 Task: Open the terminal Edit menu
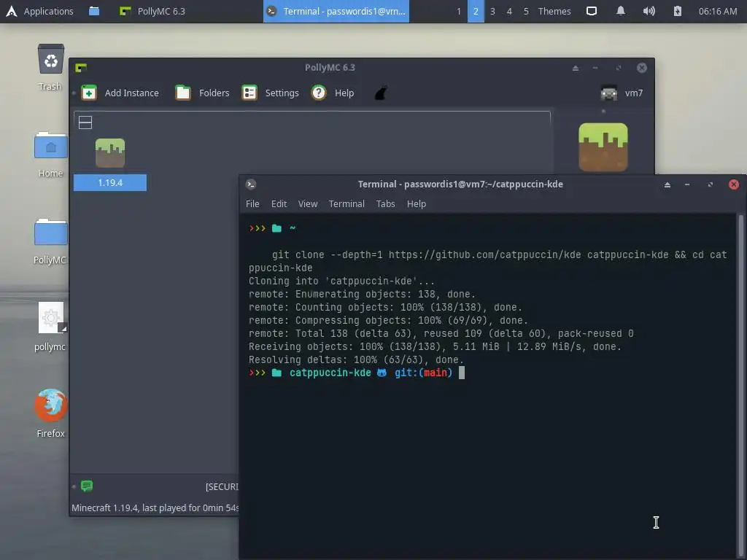coord(279,204)
